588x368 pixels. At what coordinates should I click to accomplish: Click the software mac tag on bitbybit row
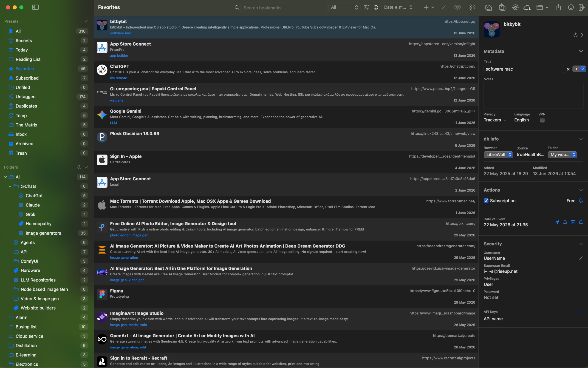pos(121,33)
